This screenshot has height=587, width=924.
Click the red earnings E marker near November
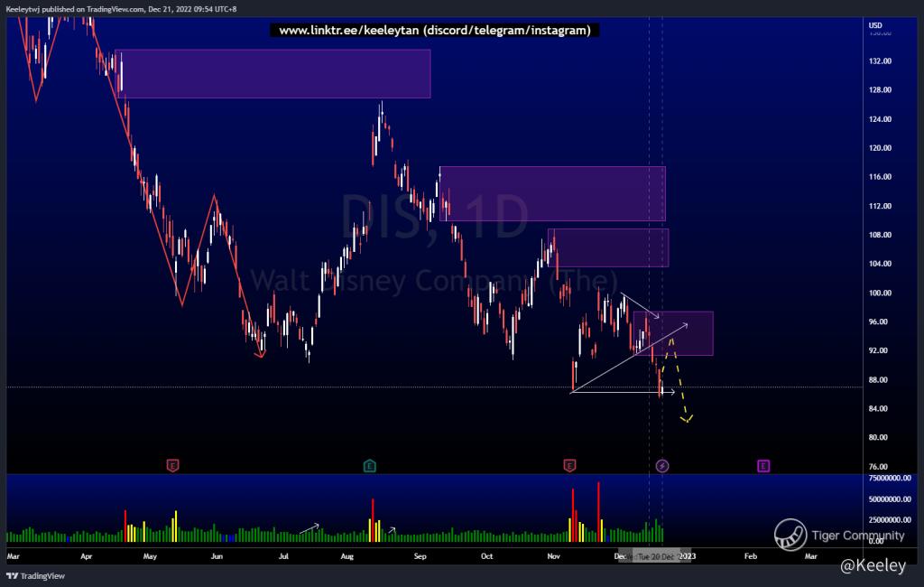click(569, 466)
